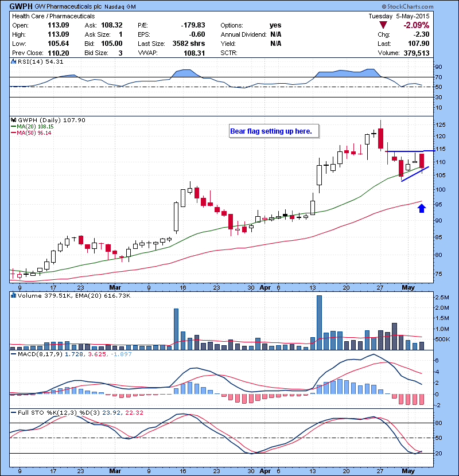Click the EPS value -0.60
The width and height of the screenshot is (459, 476).
pyautogui.click(x=197, y=34)
